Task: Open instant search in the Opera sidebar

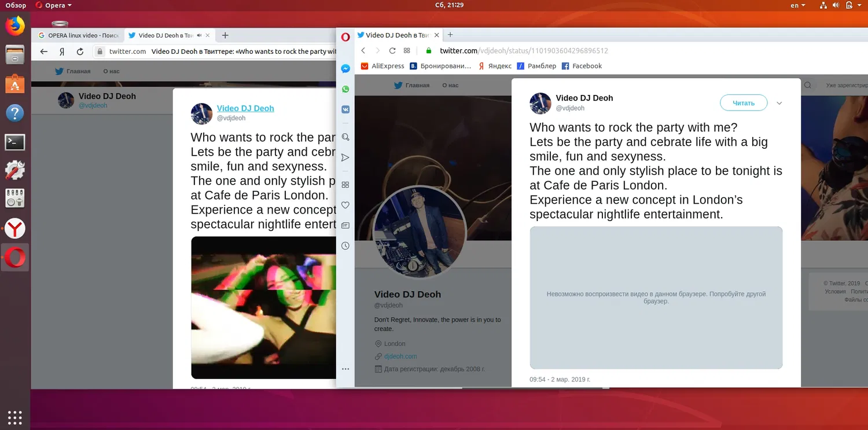Action: (x=345, y=137)
